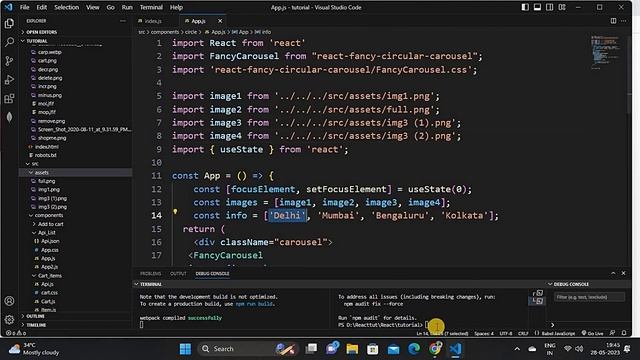Open the File menu
The height and width of the screenshot is (360, 640).
[x=24, y=7]
